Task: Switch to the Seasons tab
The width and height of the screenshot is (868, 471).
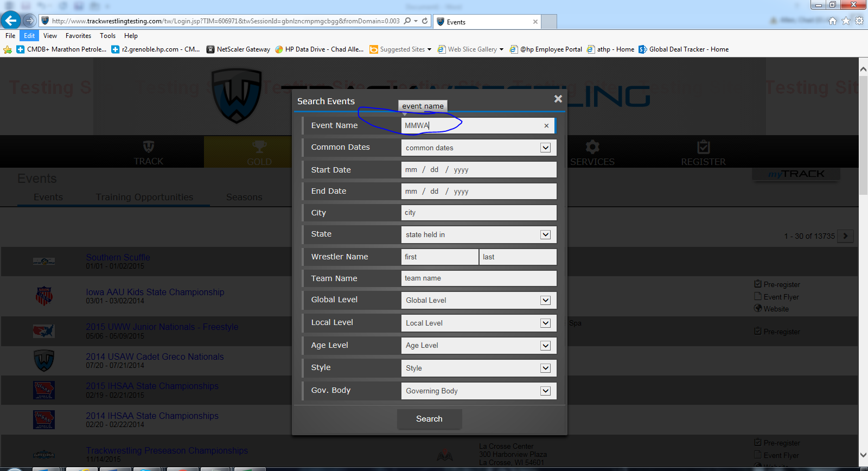Action: click(244, 197)
